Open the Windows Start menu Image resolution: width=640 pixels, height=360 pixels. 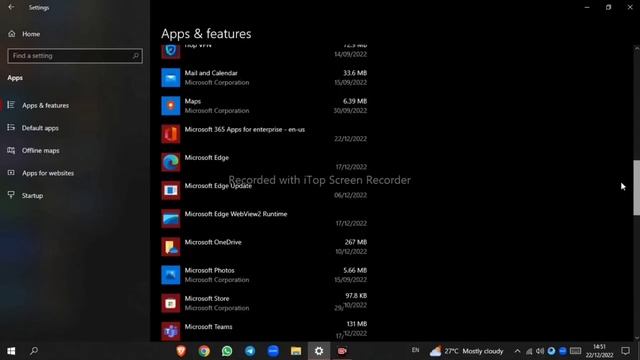(x=11, y=351)
